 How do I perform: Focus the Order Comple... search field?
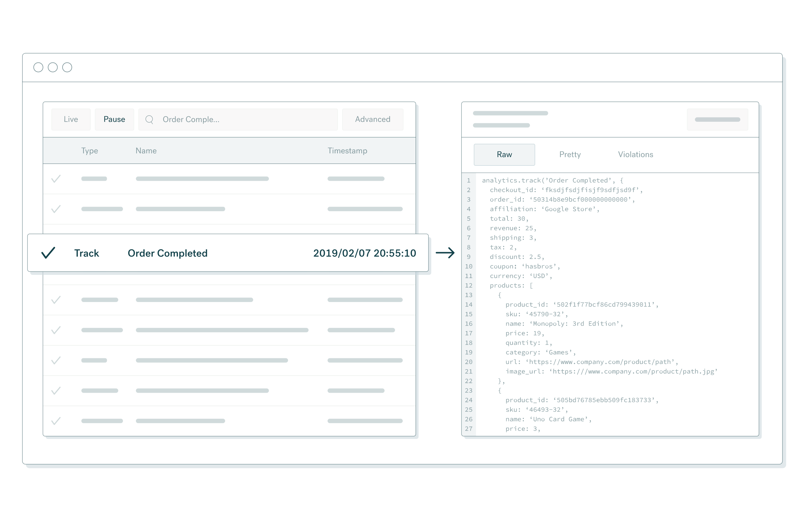(238, 119)
